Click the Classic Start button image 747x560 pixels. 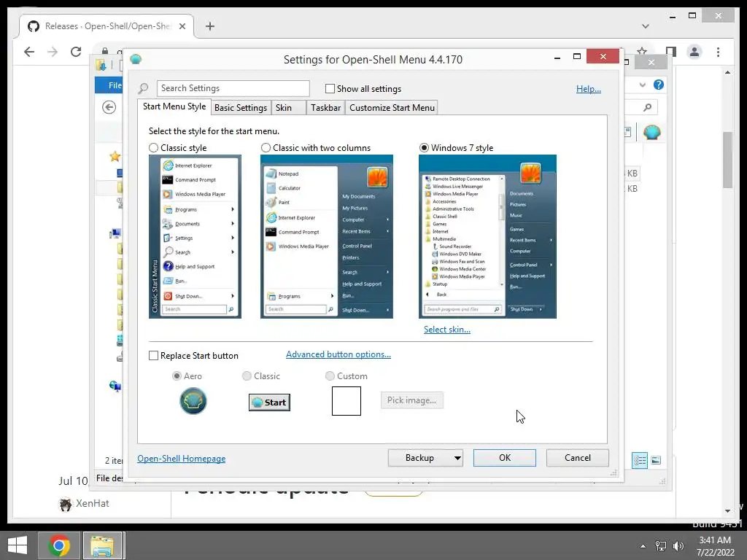(x=269, y=402)
